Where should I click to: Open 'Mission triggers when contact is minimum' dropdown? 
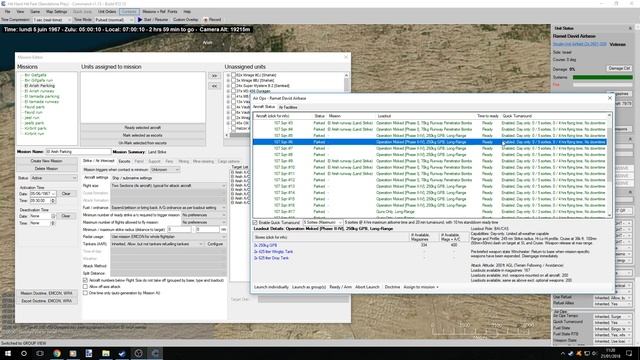tap(165, 170)
